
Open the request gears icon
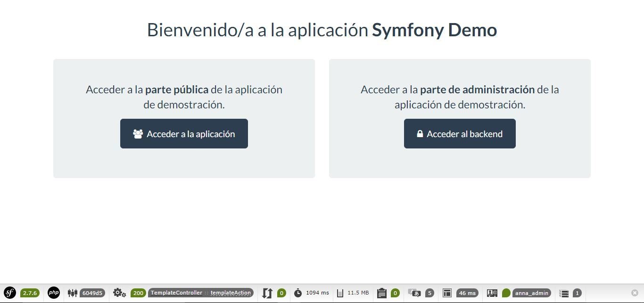click(x=120, y=293)
